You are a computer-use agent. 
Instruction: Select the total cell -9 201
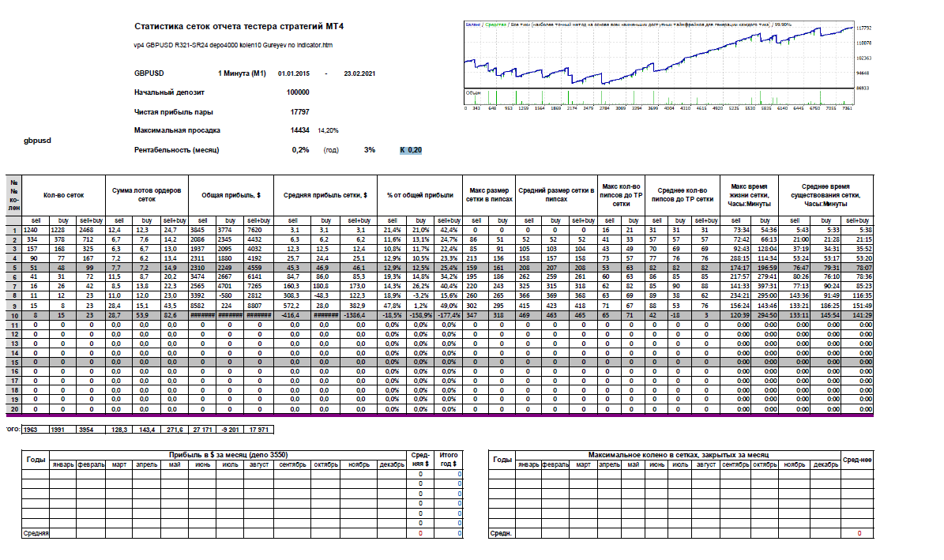point(230,430)
